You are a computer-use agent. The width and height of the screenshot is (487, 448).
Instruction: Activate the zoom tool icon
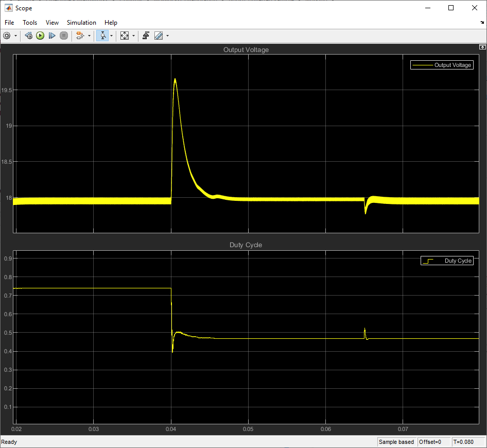[103, 36]
